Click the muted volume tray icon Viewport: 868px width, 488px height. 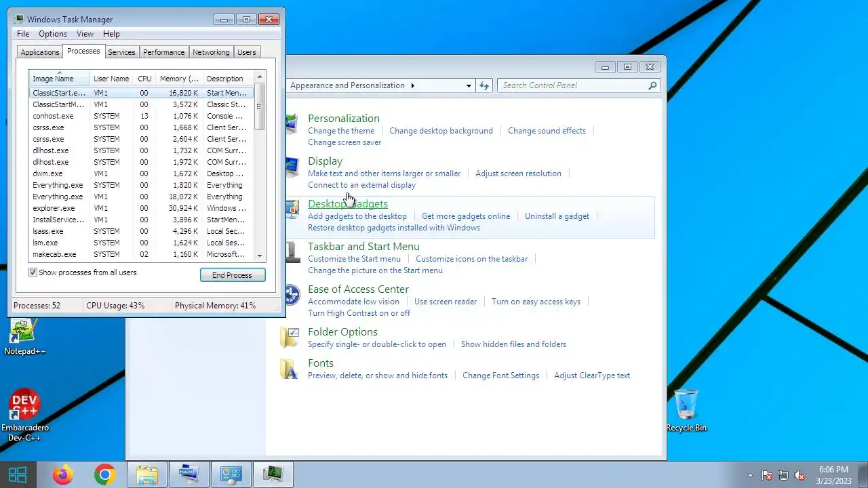click(x=800, y=475)
